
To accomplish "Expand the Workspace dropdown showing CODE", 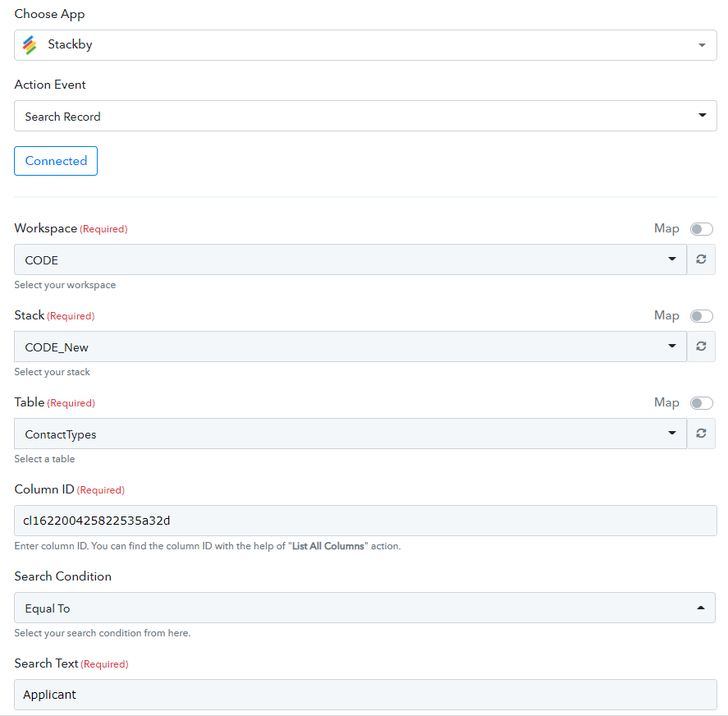I will (x=350, y=259).
